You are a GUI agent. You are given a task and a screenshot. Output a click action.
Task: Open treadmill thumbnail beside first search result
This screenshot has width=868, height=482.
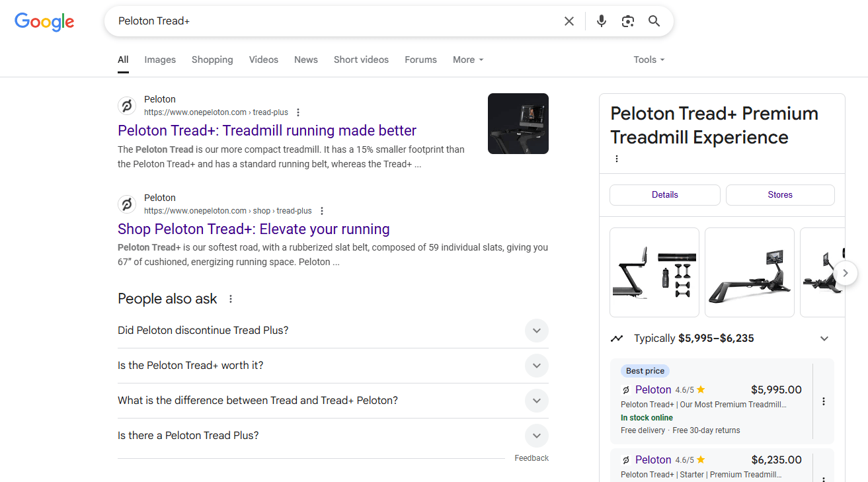[x=518, y=124]
